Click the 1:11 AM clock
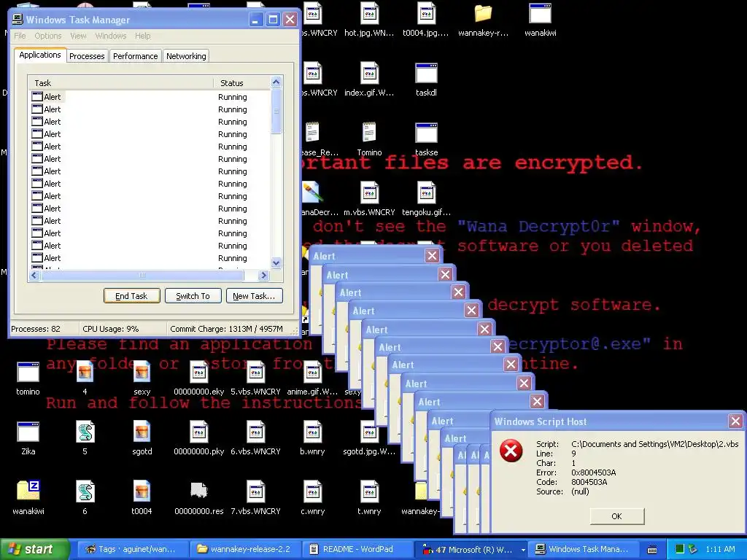This screenshot has height=560, width=747. pyautogui.click(x=720, y=549)
